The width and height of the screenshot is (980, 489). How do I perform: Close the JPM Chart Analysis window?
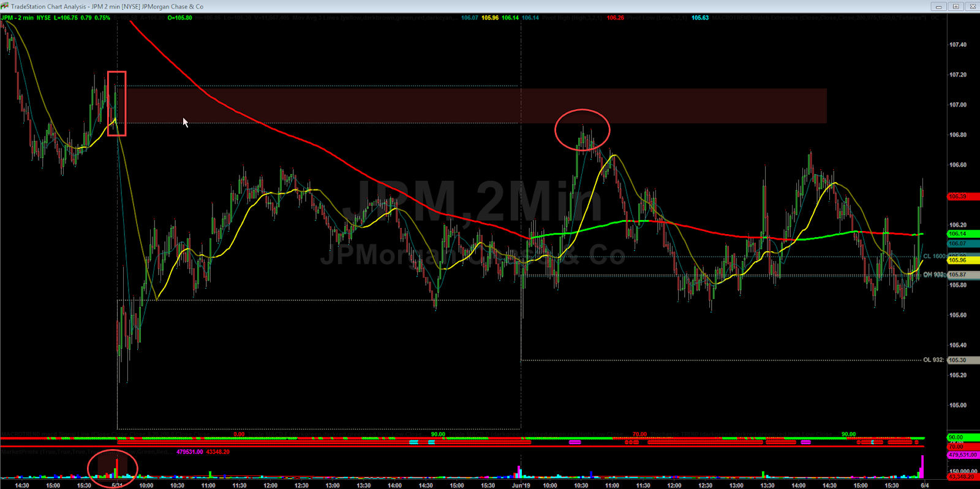coord(972,6)
